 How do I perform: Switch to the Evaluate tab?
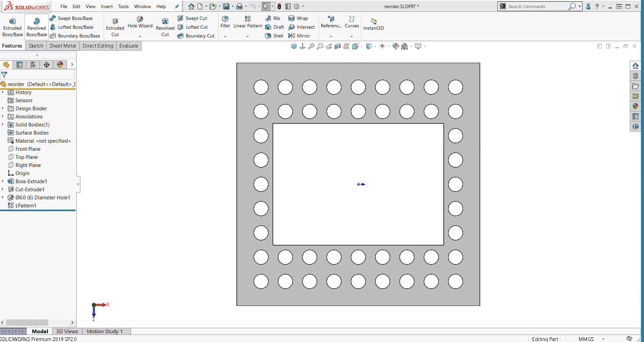[x=129, y=46]
